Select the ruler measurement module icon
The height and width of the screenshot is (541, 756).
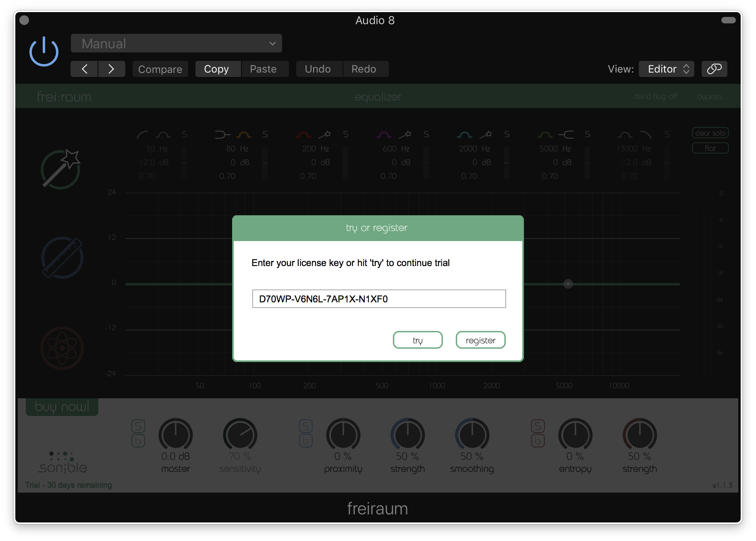click(x=62, y=258)
